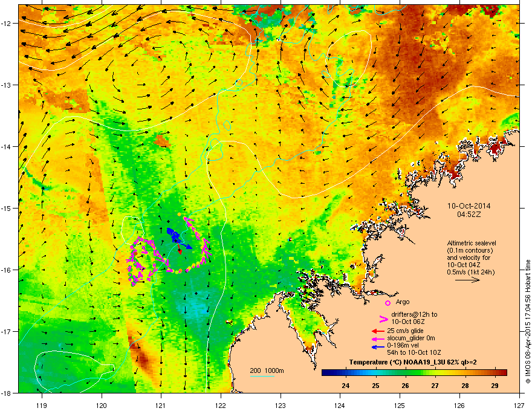The height and width of the screenshot is (411, 532).
Task: Click the longitude axis label 119
Action: (x=42, y=405)
